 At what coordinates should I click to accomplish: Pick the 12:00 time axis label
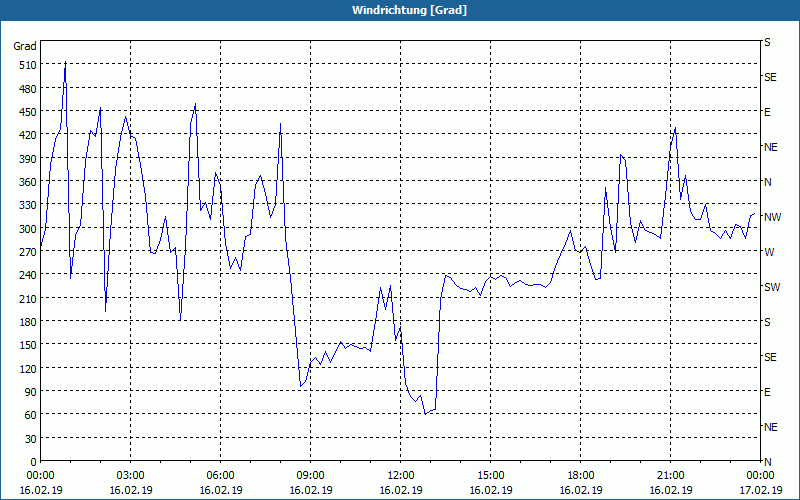click(x=401, y=476)
